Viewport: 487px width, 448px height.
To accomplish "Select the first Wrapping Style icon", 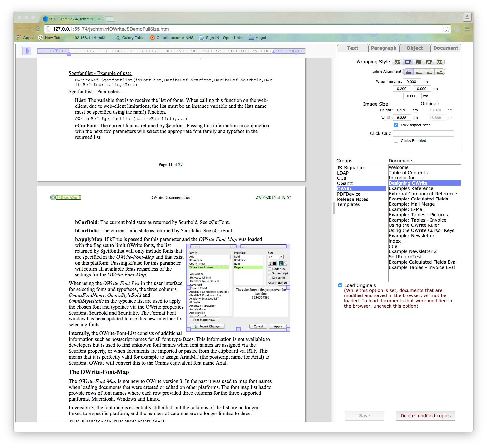I will click(397, 62).
